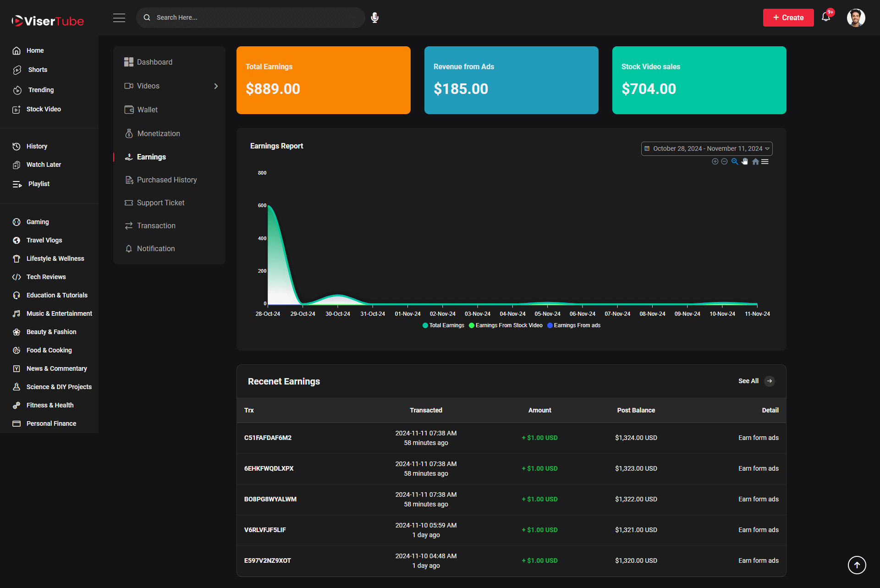The width and height of the screenshot is (880, 588).
Task: Toggle Total Earnings series in chart legend
Action: click(x=443, y=325)
